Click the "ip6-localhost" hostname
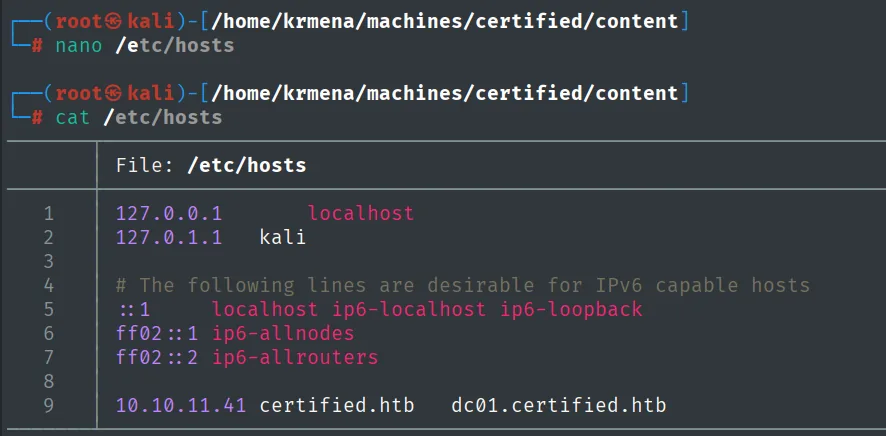 tap(409, 309)
